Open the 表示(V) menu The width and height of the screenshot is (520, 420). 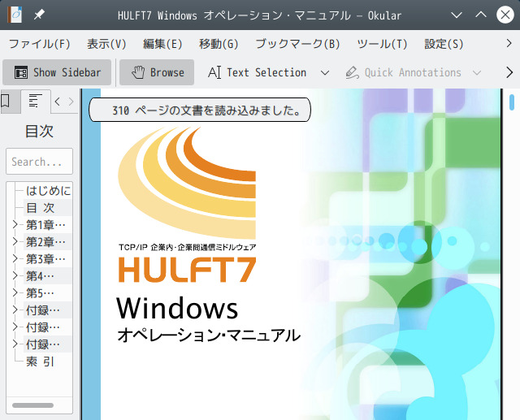coord(106,44)
